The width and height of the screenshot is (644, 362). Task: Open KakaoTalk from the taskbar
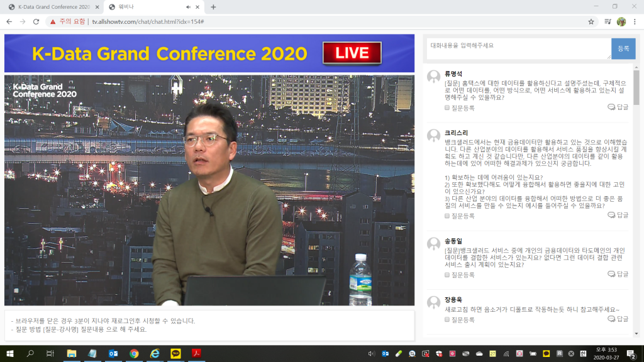175,353
